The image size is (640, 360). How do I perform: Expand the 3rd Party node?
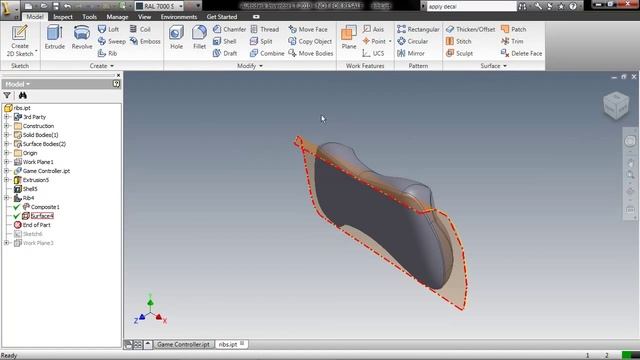click(7, 117)
